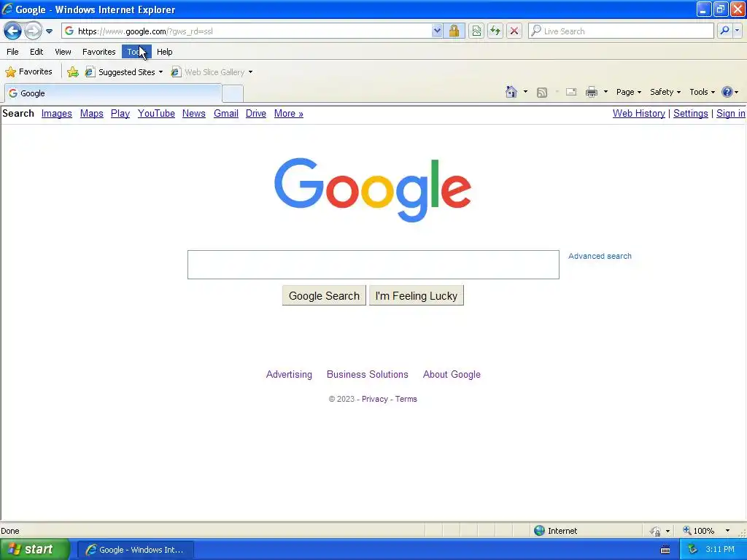
Task: Open Web History link
Action: [639, 113]
